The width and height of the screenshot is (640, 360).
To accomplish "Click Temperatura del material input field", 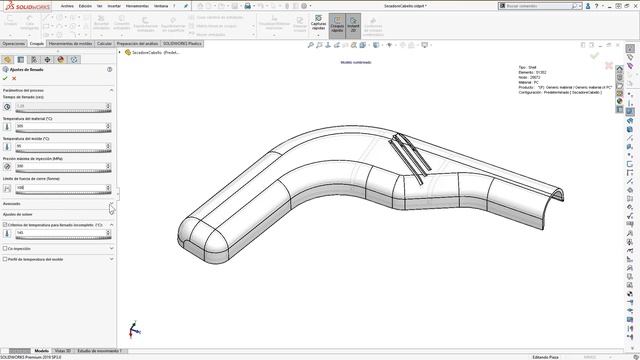I will [x=60, y=126].
